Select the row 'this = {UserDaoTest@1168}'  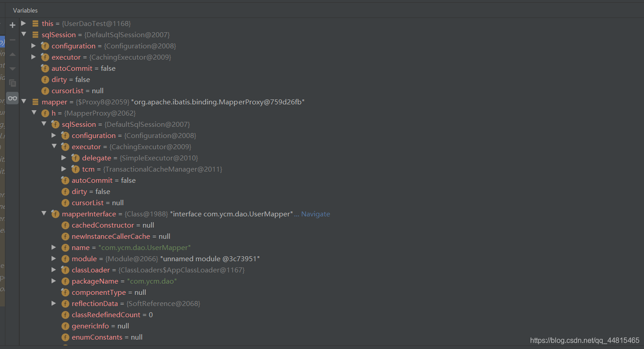pyautogui.click(x=332, y=23)
